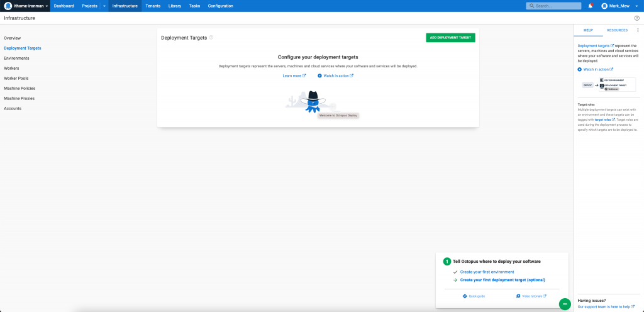
Task: Open Create your first deployment target link
Action: (502, 280)
